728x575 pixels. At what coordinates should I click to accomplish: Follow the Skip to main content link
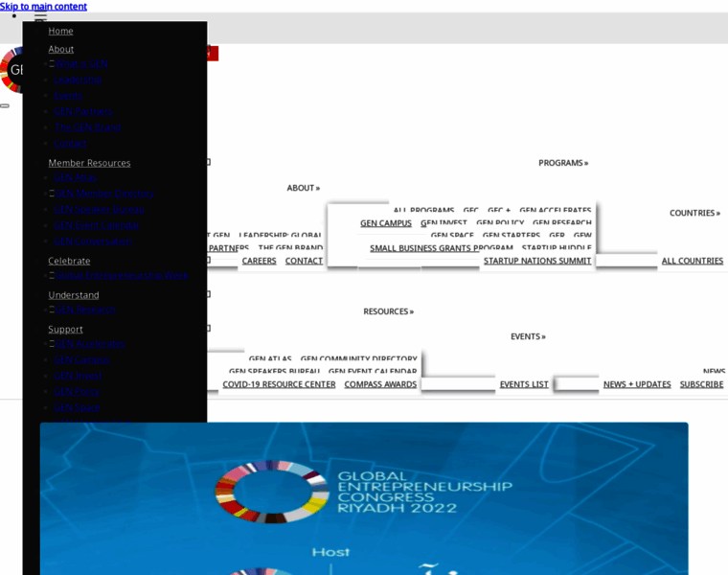43,7
